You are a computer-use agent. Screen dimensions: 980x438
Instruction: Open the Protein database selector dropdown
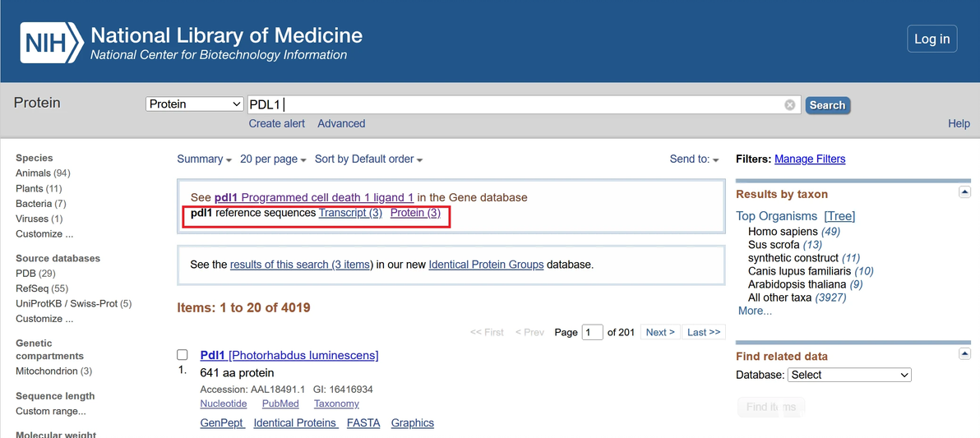pyautogui.click(x=195, y=104)
